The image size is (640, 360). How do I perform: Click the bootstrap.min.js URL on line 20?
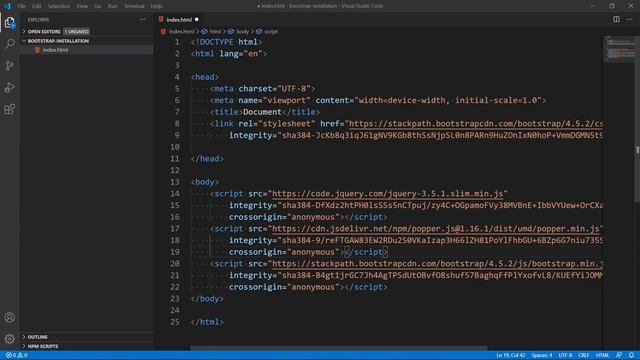pyautogui.click(x=437, y=264)
